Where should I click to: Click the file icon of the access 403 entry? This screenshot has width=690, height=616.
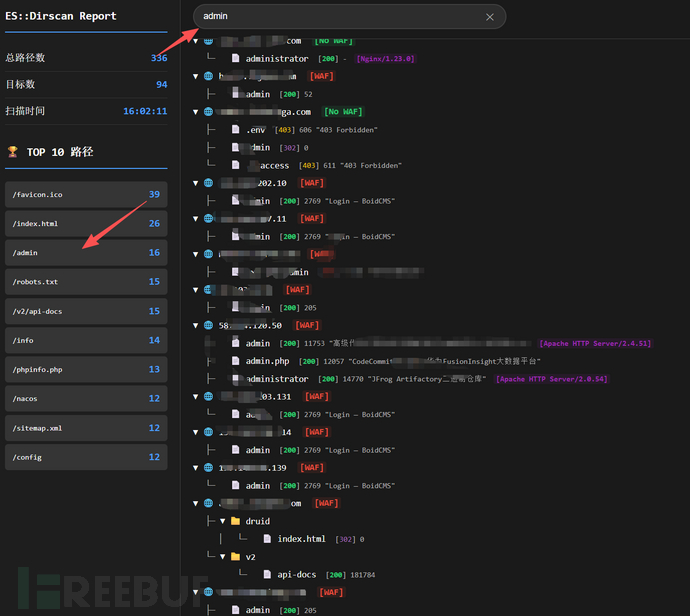pos(236,165)
